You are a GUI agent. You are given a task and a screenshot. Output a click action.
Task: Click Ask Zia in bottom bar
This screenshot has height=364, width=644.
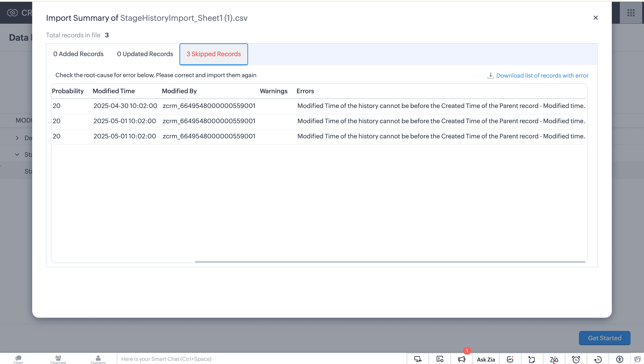[485, 359]
